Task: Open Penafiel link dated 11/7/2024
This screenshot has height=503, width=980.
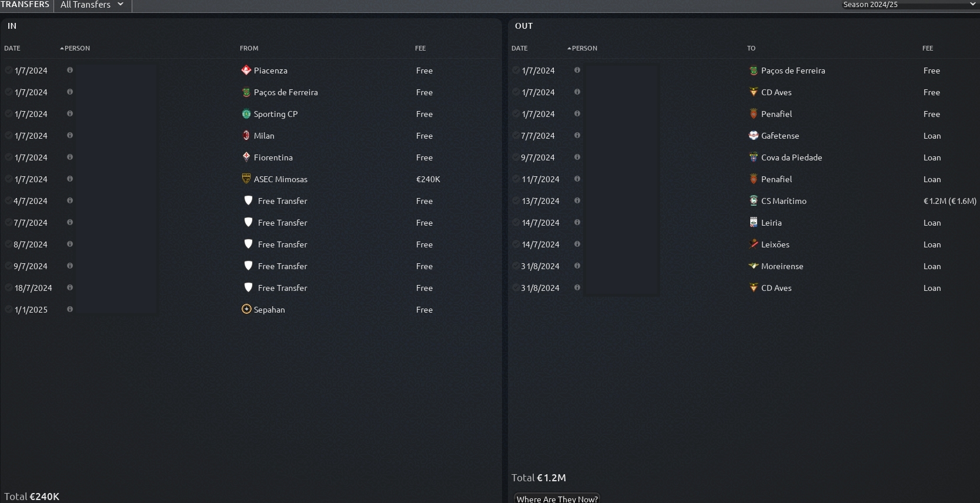Action: 777,179
